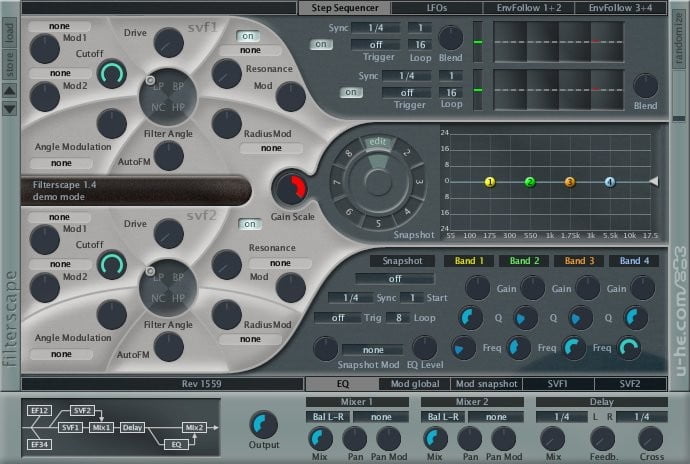Click the randomize button
690x464 pixels.
tap(679, 39)
